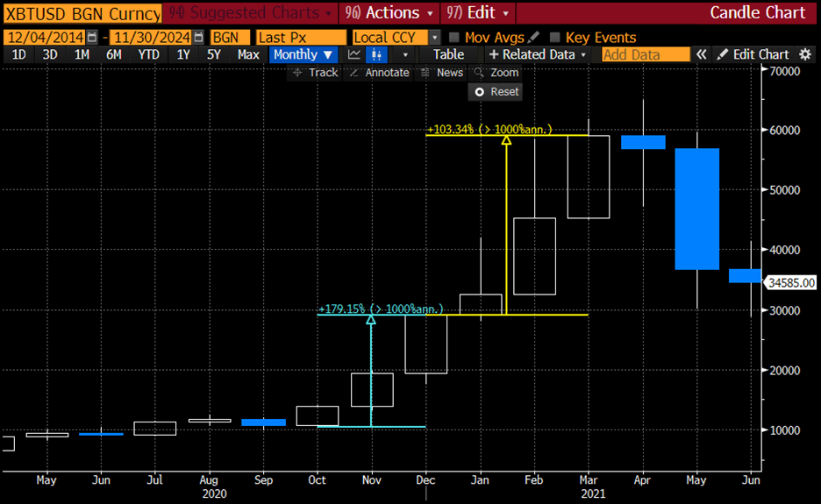This screenshot has height=504, width=821.
Task: Click the cyan percent-change arrow line
Action: 371,371
